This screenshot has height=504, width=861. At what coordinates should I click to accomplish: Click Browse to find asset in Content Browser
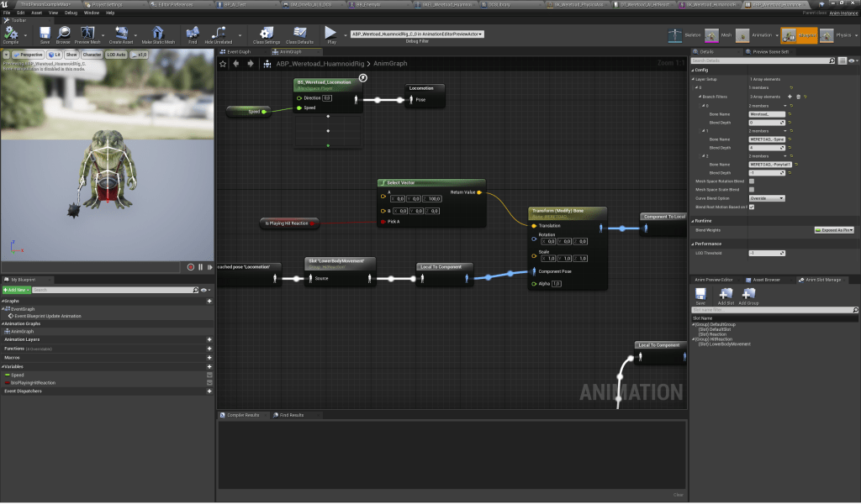(63, 34)
